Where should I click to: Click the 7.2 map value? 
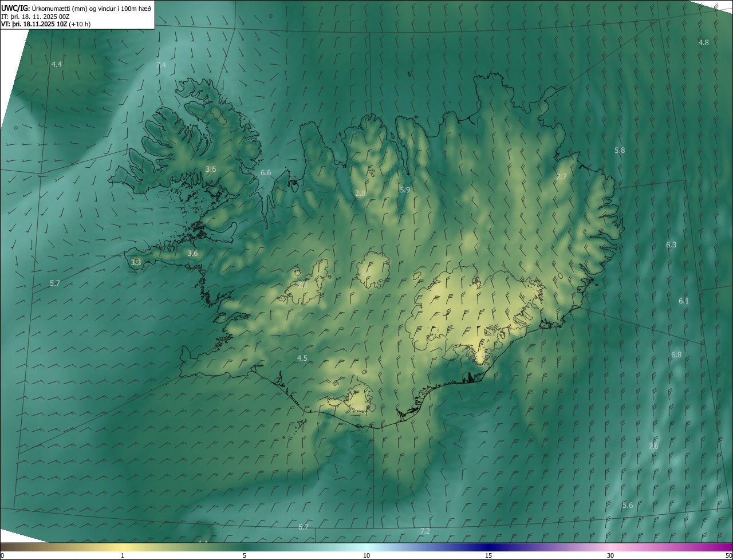(425, 531)
